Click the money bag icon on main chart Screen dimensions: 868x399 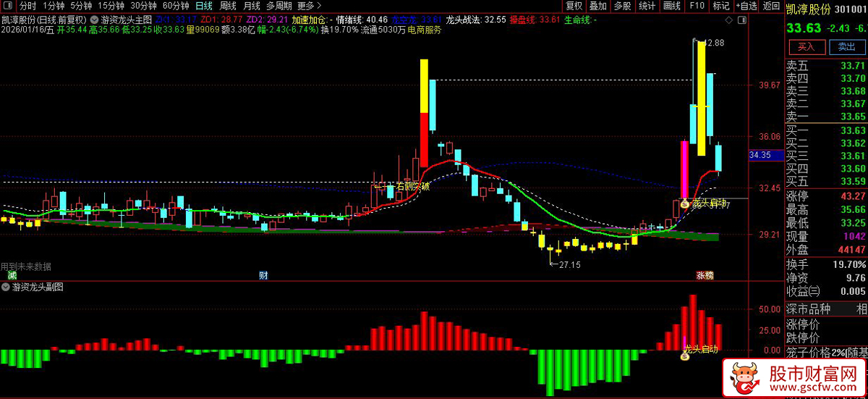[684, 203]
